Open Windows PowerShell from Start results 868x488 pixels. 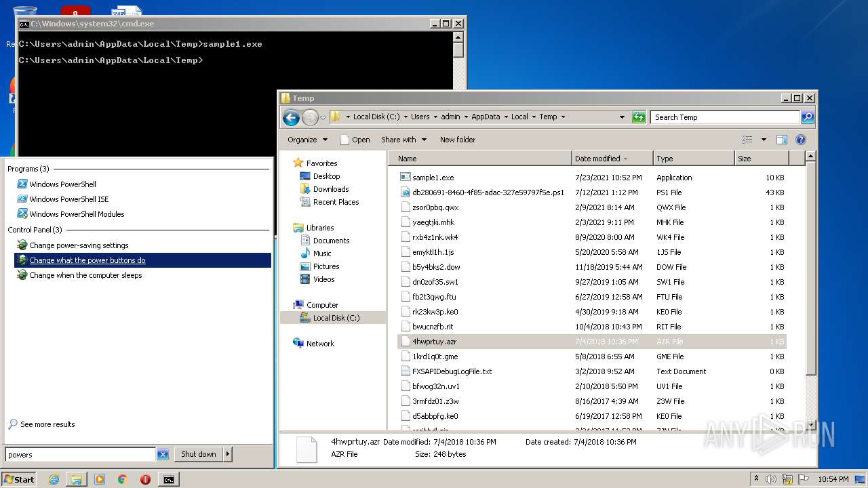62,184
